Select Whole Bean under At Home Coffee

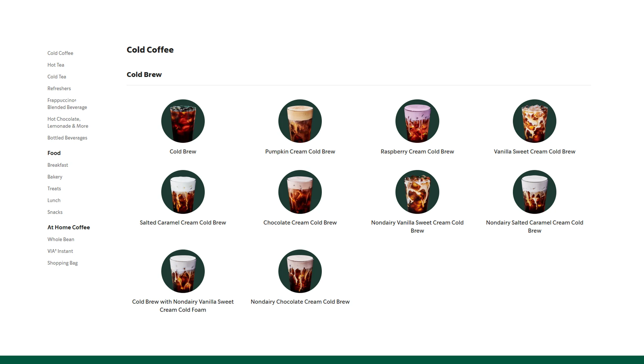pos(61,239)
